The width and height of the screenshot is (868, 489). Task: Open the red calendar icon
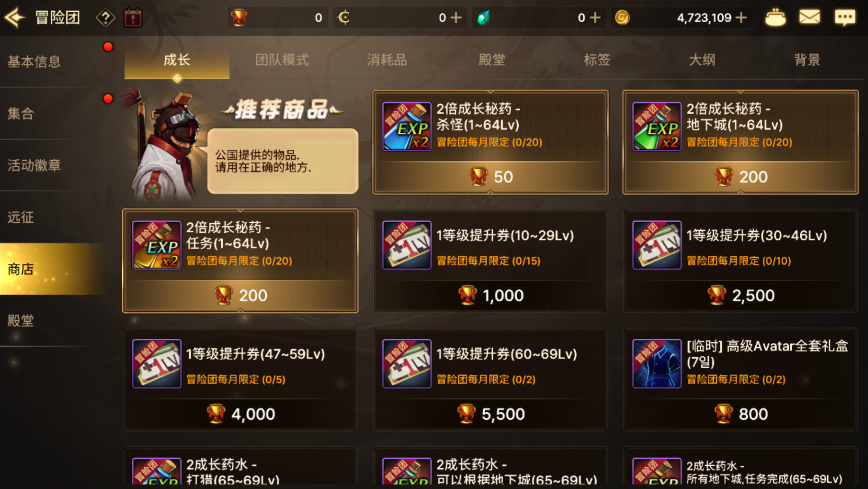133,18
